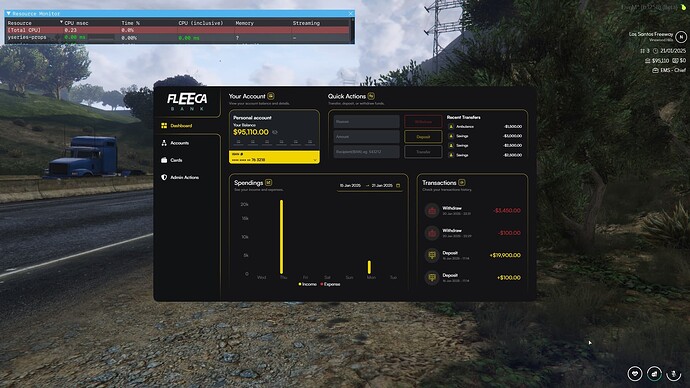Click the bank balance icon in HUD
690x388 pixels.
pyautogui.click(x=647, y=61)
